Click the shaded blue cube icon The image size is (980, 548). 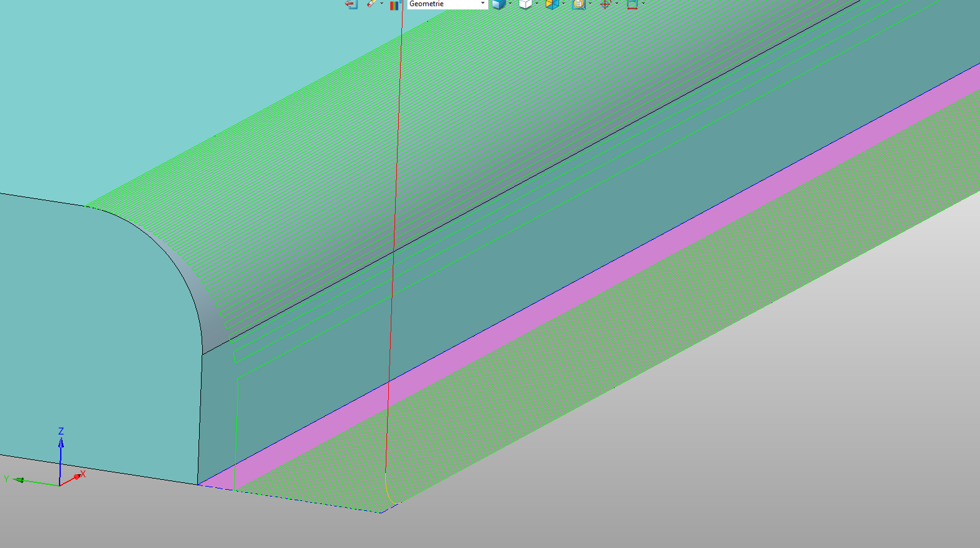[x=498, y=4]
